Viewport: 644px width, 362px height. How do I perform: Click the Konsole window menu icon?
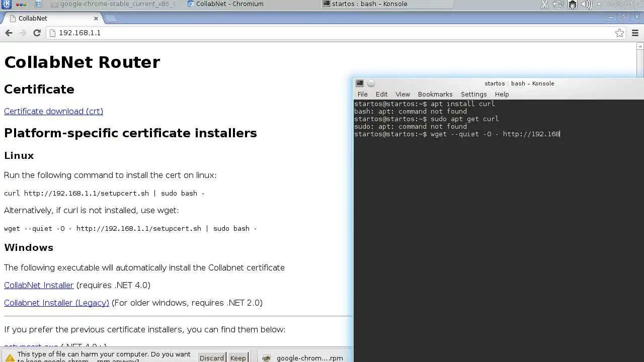(x=360, y=83)
